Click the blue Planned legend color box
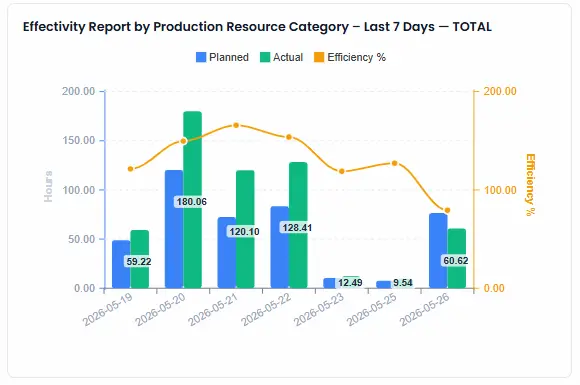Viewport: 580px width, 385px height. coord(201,57)
